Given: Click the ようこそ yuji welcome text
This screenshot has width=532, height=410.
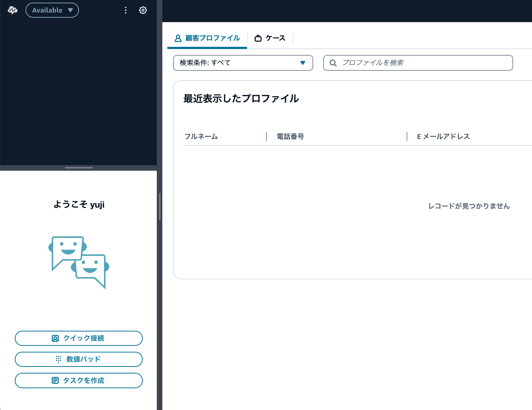Looking at the screenshot, I should coord(79,205).
